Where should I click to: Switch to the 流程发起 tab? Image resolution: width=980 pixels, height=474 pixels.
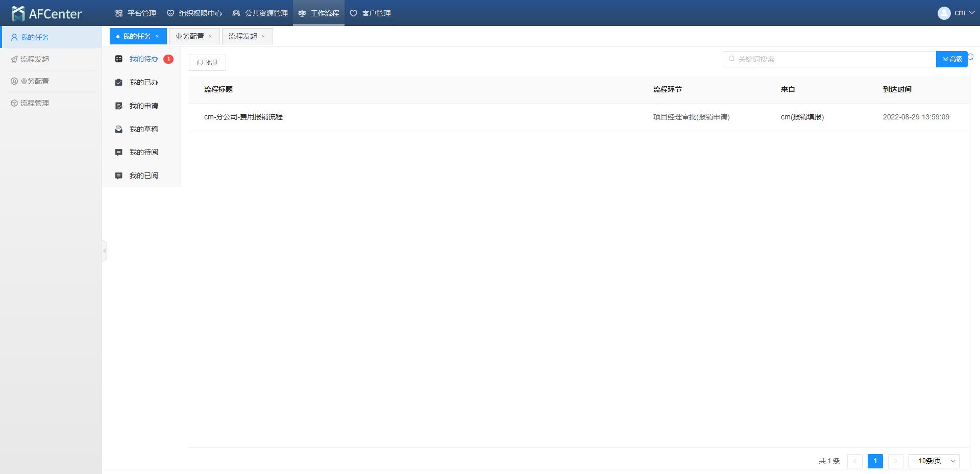coord(243,36)
